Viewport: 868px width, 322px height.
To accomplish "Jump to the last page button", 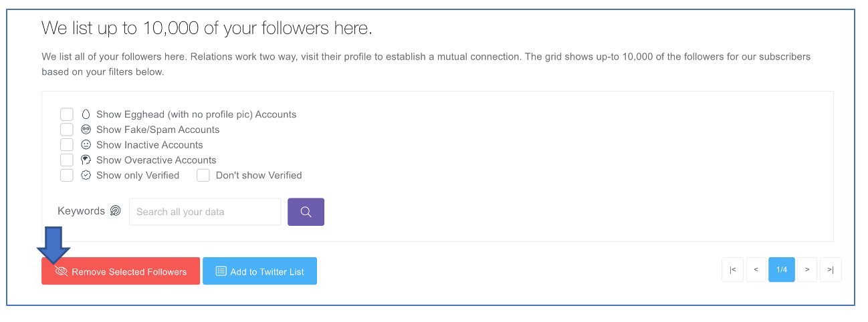I will [x=831, y=269].
